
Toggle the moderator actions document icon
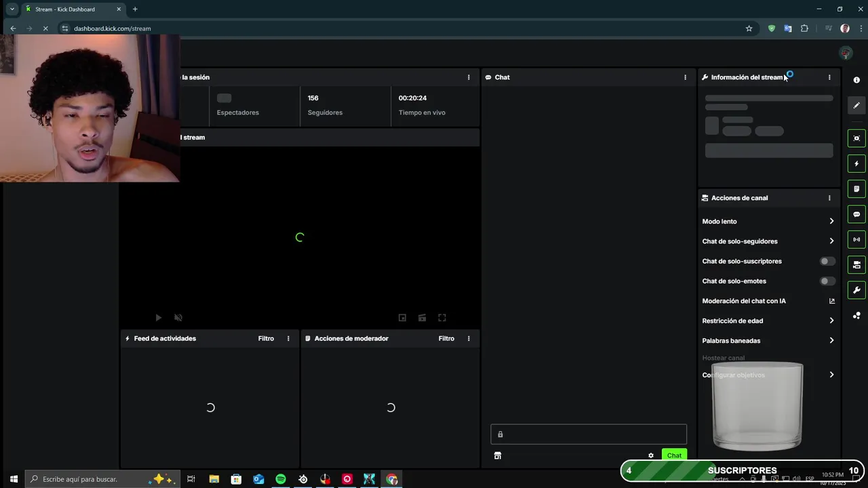point(856,189)
